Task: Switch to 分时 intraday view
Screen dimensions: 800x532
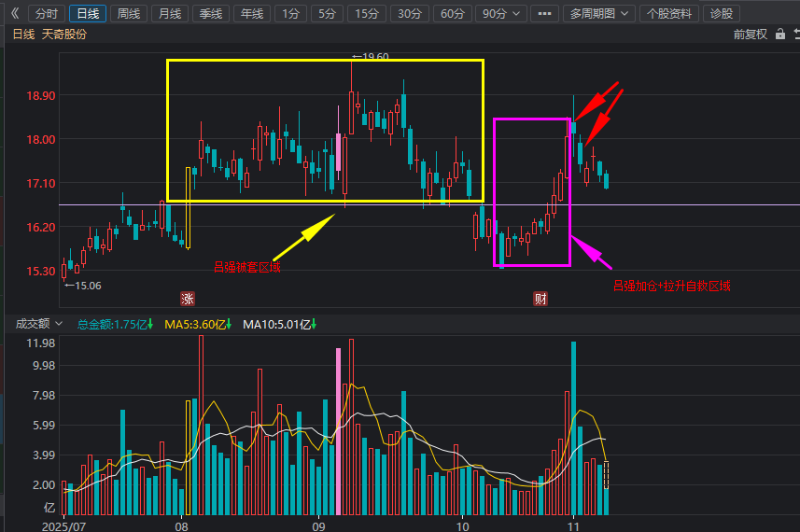Action: [47, 13]
